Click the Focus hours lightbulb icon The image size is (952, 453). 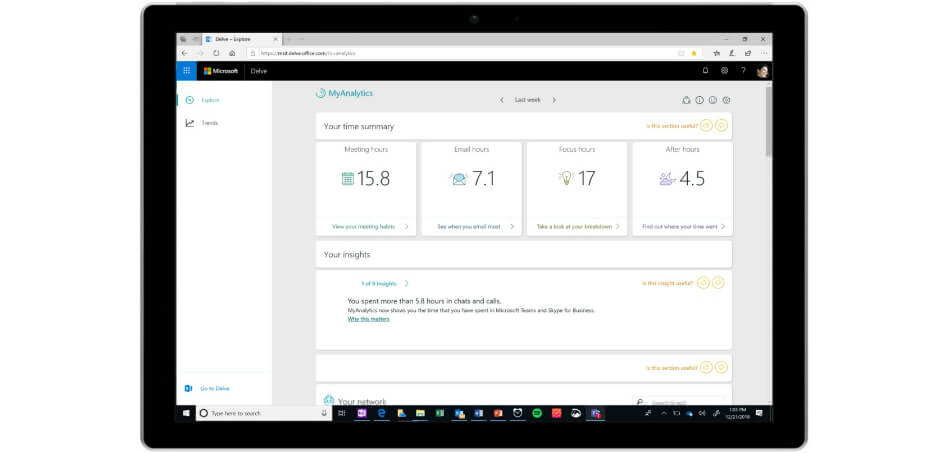566,178
